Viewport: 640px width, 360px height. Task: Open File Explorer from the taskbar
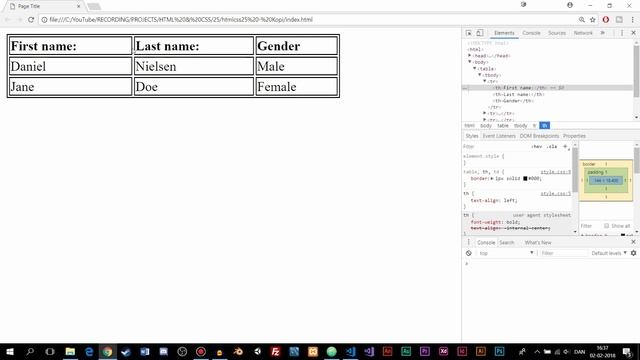pos(70,351)
